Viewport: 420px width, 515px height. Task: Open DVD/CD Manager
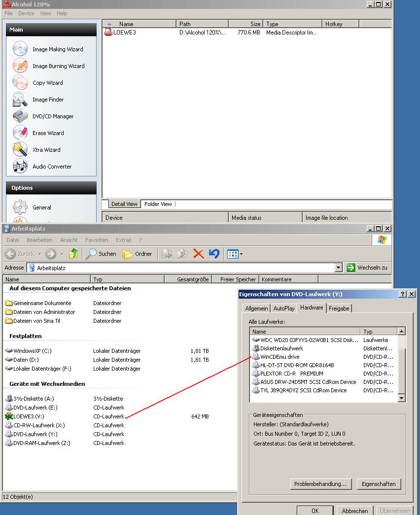tap(43, 116)
